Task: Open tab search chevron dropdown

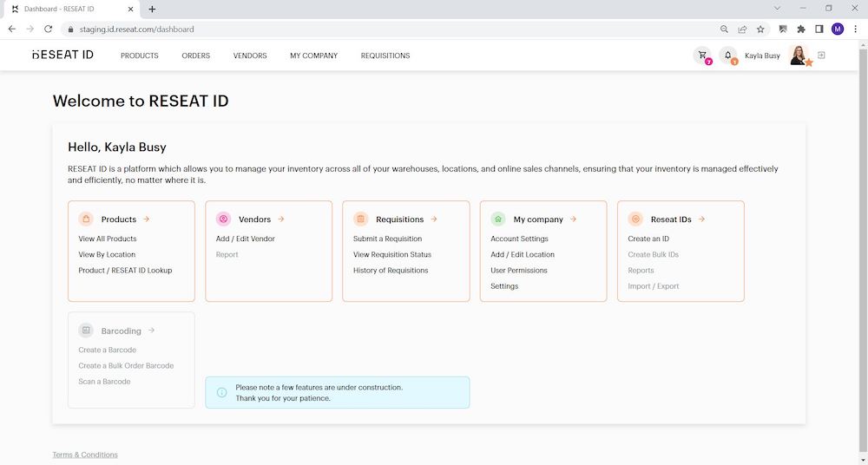Action: pyautogui.click(x=777, y=9)
